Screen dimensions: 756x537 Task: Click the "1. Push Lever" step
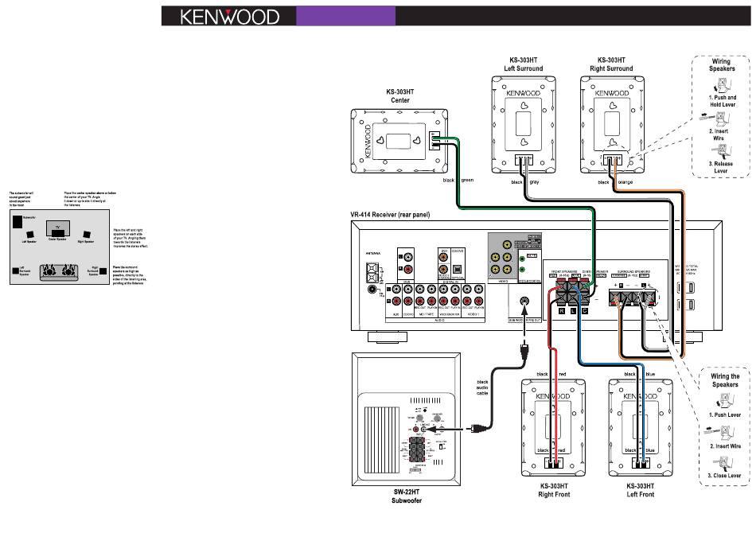click(x=725, y=414)
